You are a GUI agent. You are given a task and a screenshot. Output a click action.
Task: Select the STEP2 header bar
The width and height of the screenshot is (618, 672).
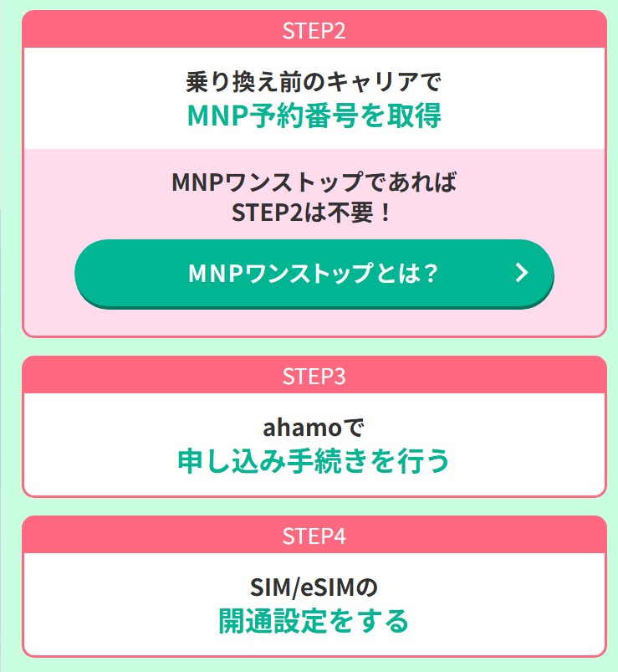(314, 29)
